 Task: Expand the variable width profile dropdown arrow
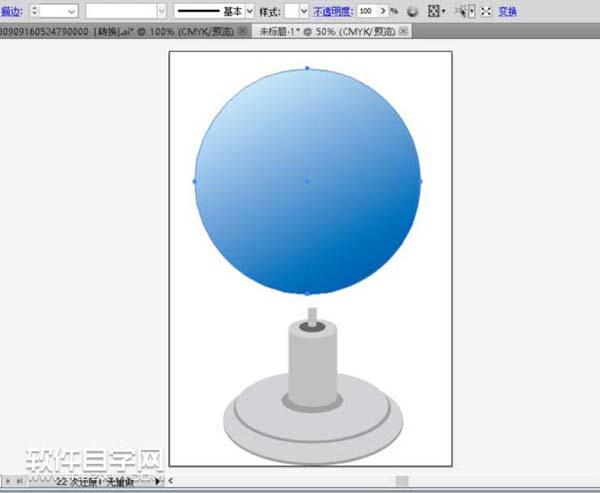point(162,11)
